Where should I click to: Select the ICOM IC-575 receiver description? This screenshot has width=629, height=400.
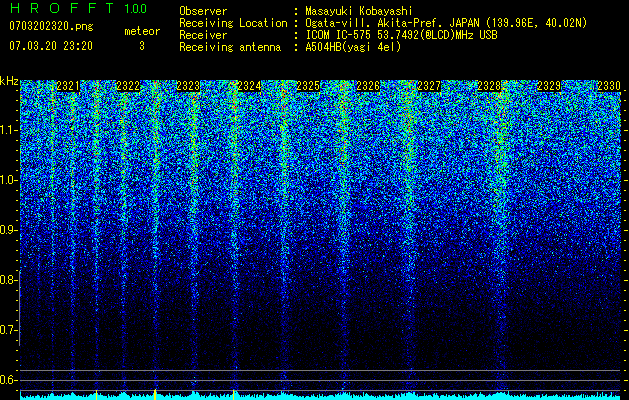401,35
